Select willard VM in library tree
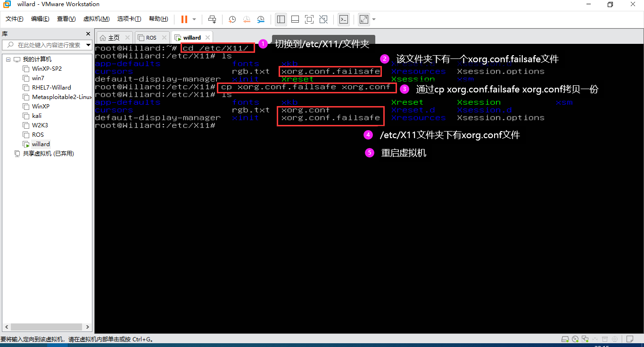 41,144
